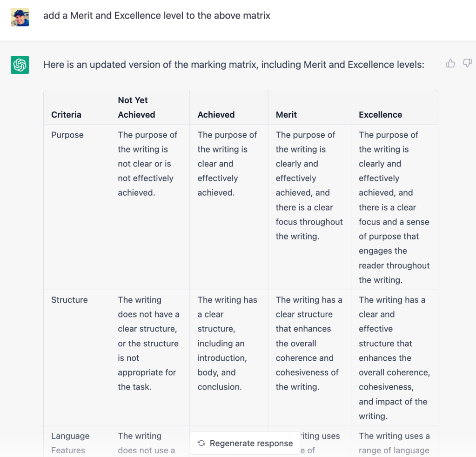
Task: Click the Regenerate response button
Action: point(246,443)
